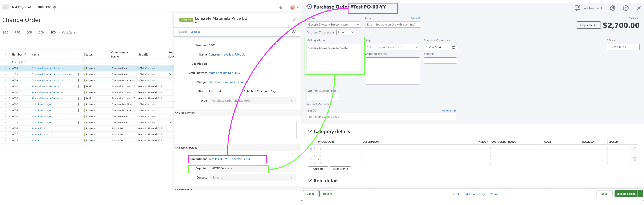The width and height of the screenshot is (644, 205).
Task: Click the Add lines button
Action: coord(318,169)
